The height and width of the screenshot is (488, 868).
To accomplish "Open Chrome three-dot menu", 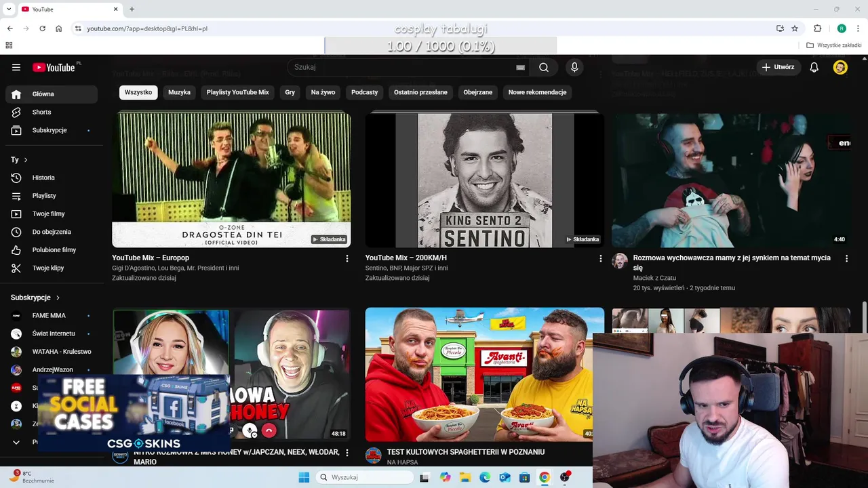I will 859,28.
